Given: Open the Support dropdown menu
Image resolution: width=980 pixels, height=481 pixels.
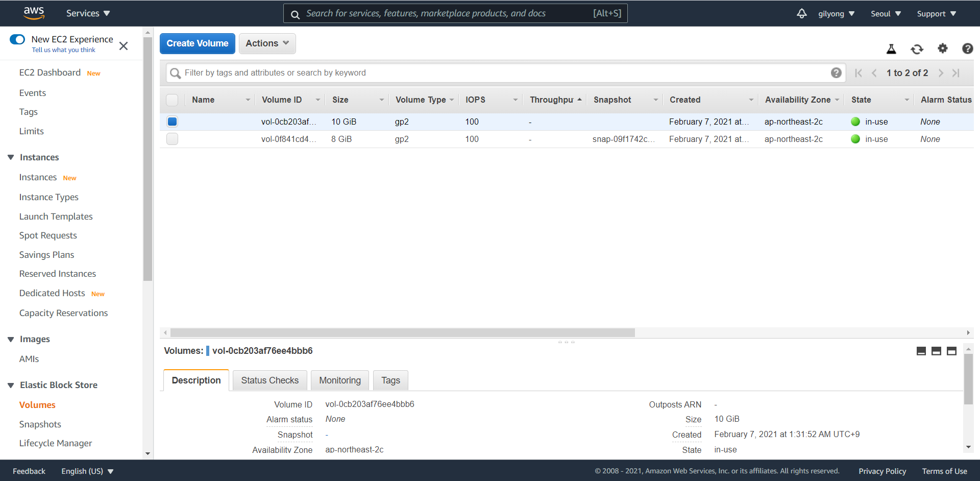Looking at the screenshot, I should [x=936, y=14].
